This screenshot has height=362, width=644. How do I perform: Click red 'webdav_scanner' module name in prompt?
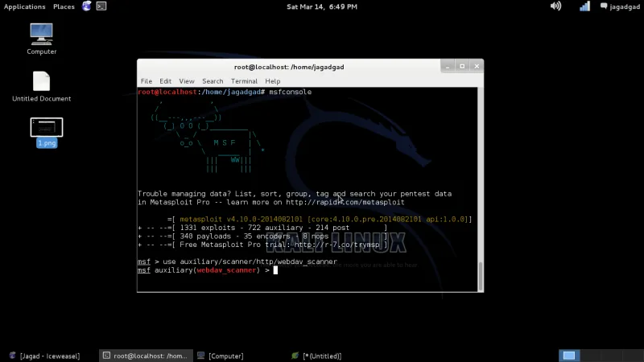(x=226, y=270)
